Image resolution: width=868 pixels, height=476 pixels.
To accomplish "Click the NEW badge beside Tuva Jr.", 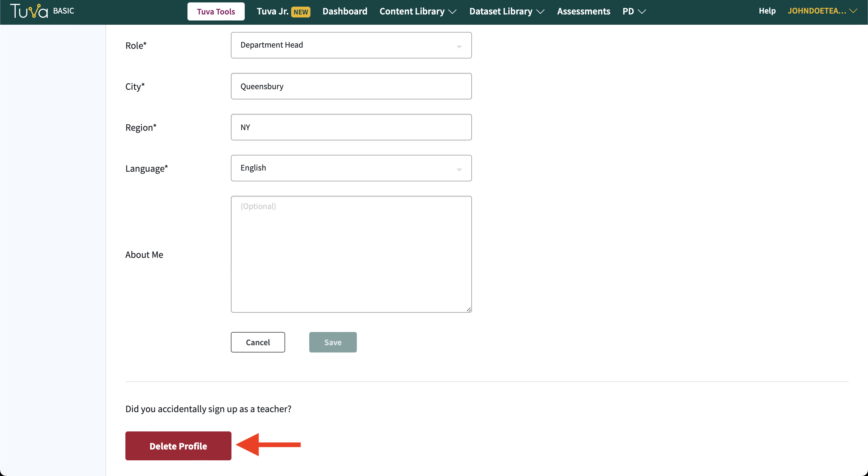I will (x=300, y=12).
